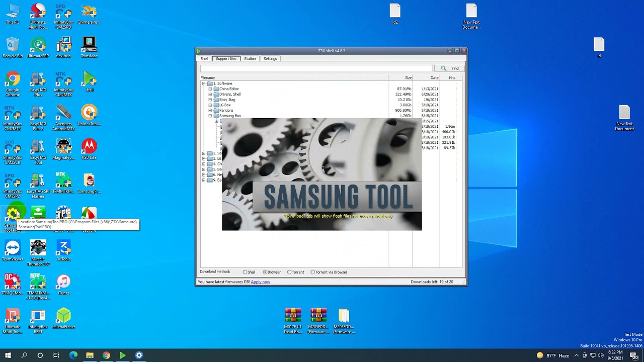Open balenaEtcher desktop shortcut
The width and height of the screenshot is (644, 362).
(x=63, y=319)
